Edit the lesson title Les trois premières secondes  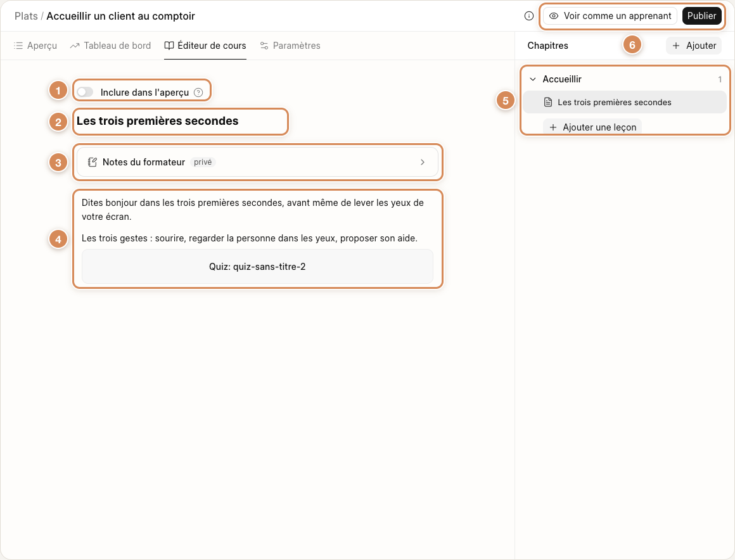(x=158, y=121)
